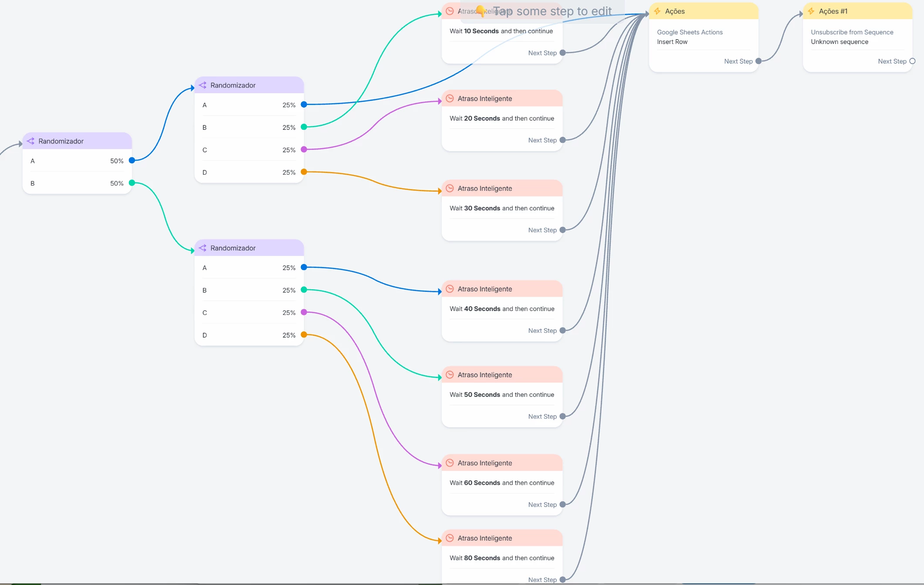Click 'Wait 10 Seconds and then continue' text
This screenshot has height=585, width=924.
(x=501, y=31)
